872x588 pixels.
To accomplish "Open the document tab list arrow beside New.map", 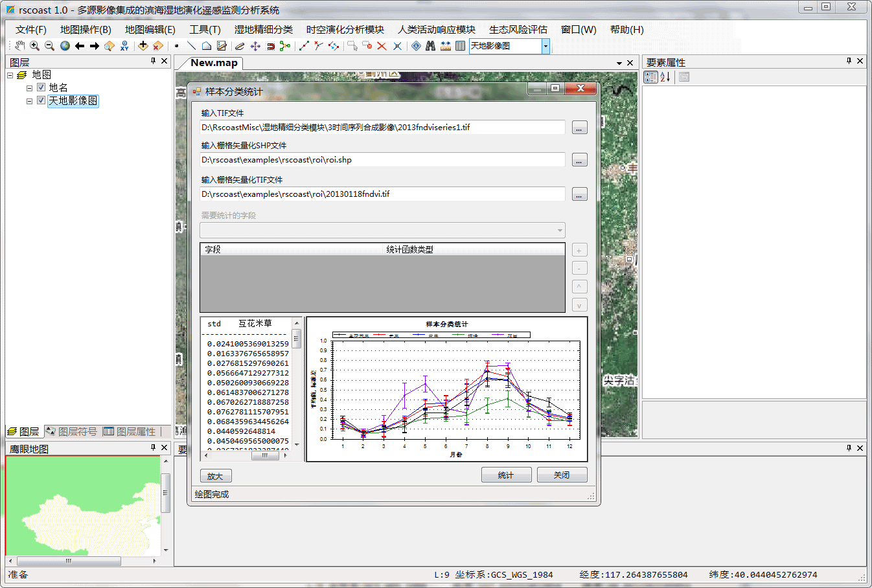I will [x=619, y=63].
